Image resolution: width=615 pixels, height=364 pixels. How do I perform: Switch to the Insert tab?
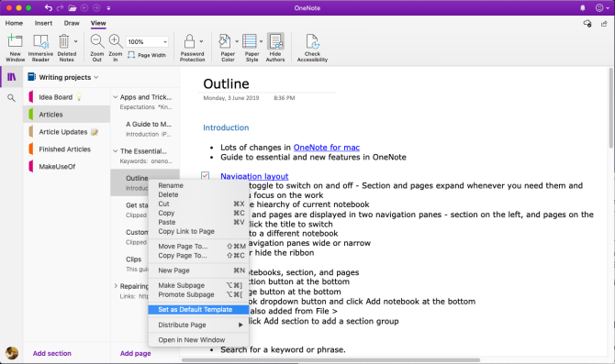43,23
